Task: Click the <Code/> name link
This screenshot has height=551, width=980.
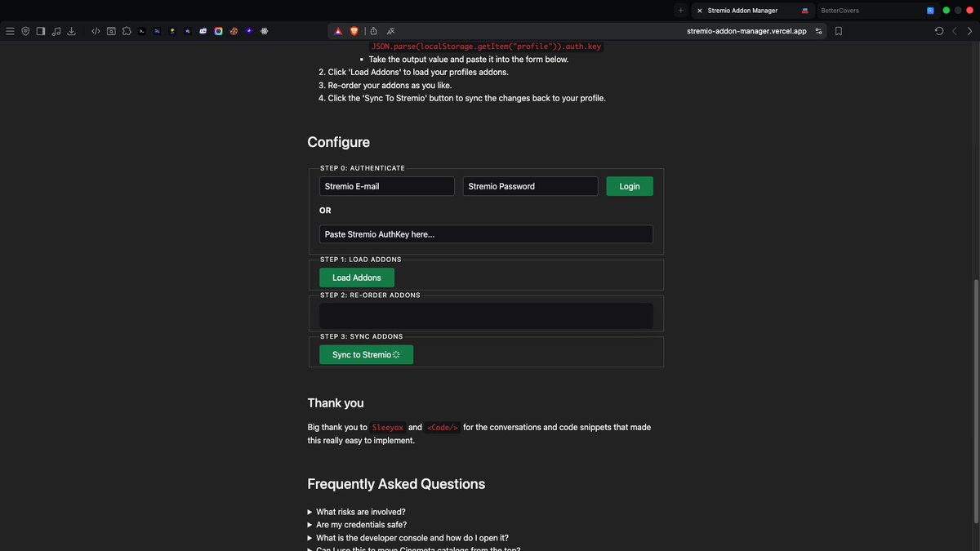Action: tap(443, 428)
